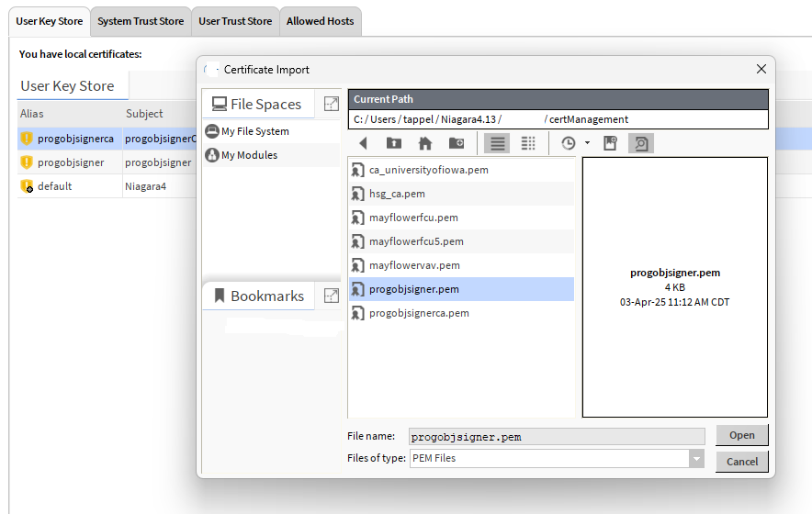Cancel the certificate import
The width and height of the screenshot is (812, 514).
[741, 462]
